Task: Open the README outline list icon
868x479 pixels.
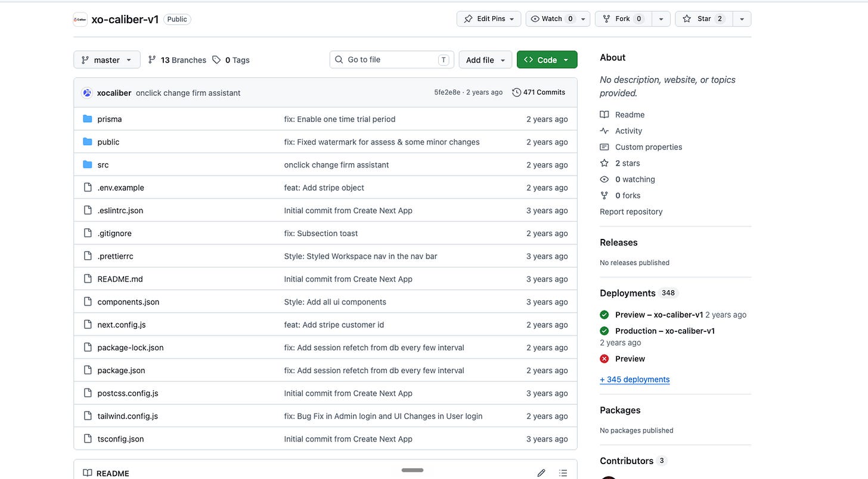Action: pos(563,473)
